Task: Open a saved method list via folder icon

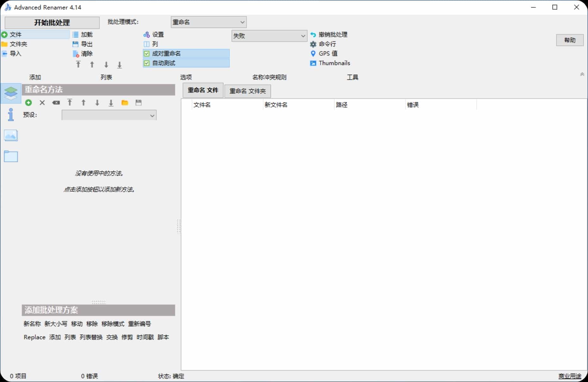Action: click(125, 102)
